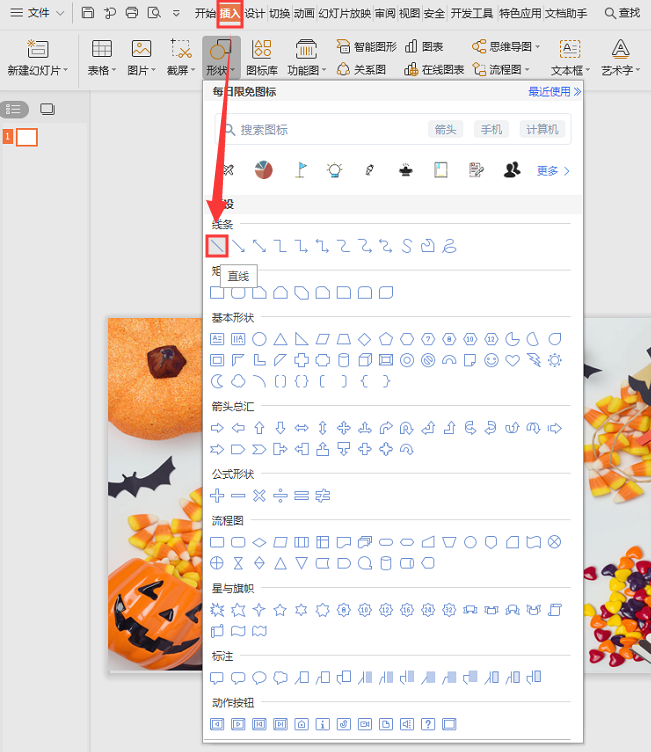Insert the 5-point star shape
651x752 pixels.
(281, 609)
